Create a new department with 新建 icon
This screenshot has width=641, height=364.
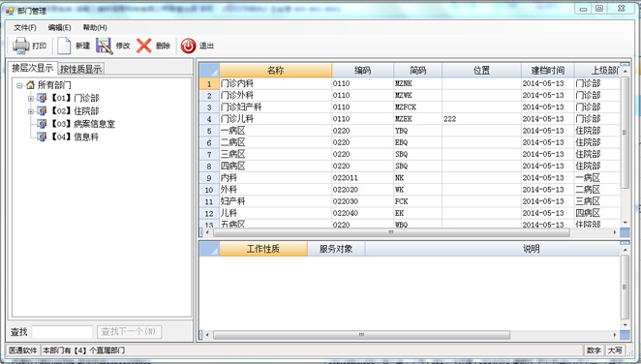point(64,45)
